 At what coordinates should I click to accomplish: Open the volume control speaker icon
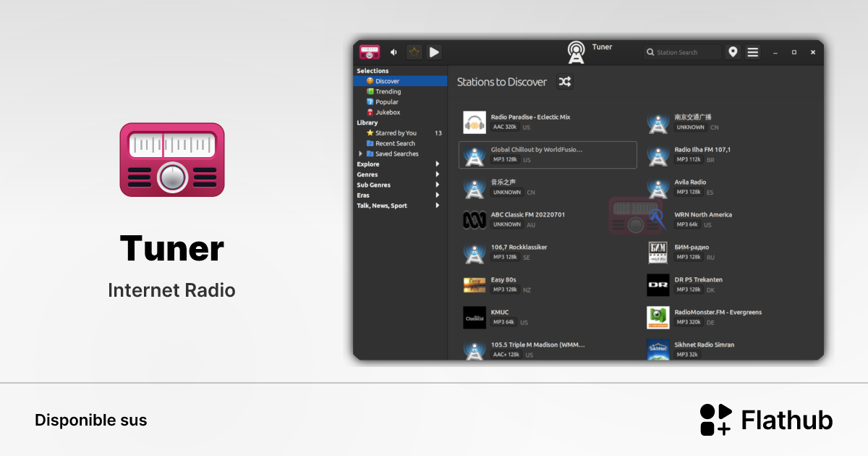coord(393,51)
